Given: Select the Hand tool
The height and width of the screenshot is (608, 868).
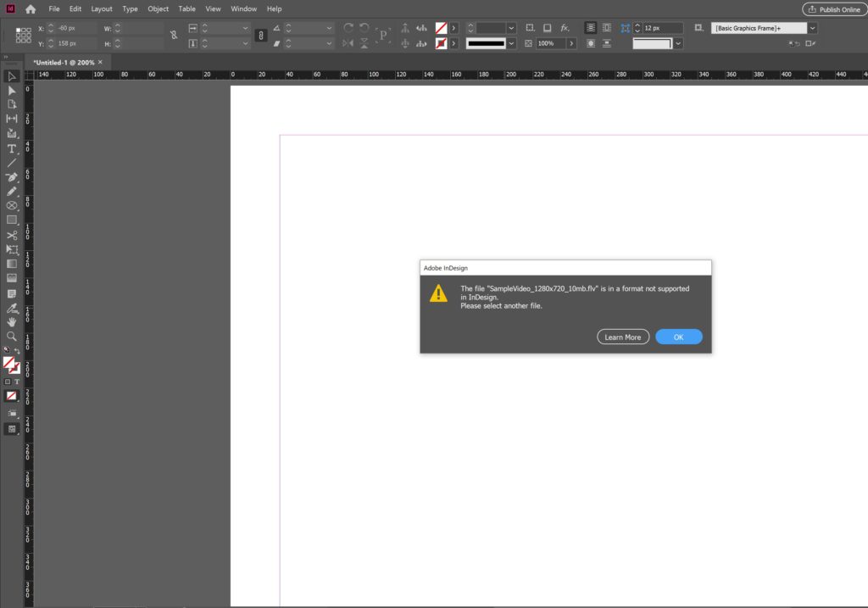Looking at the screenshot, I should [12, 322].
